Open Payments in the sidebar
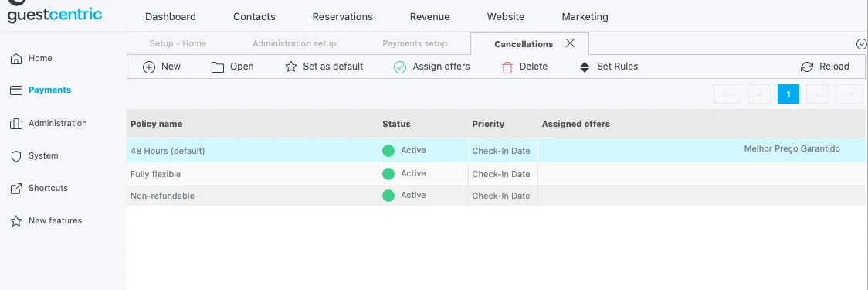868x290 pixels. tap(50, 90)
